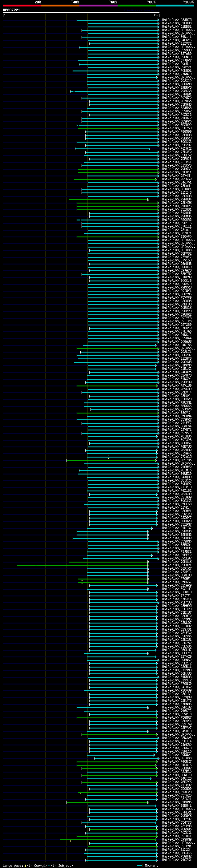
Task: Select the white query sequence bar
Action: click(x=81, y=12)
